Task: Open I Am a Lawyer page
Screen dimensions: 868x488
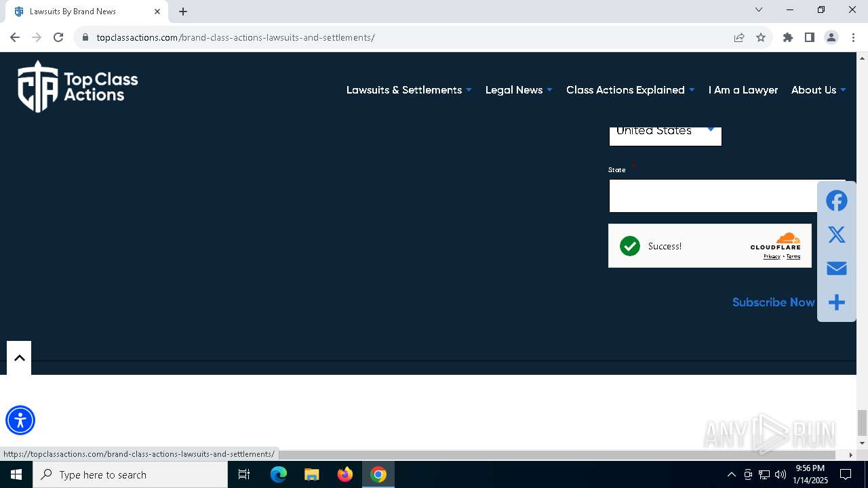Action: (x=743, y=89)
